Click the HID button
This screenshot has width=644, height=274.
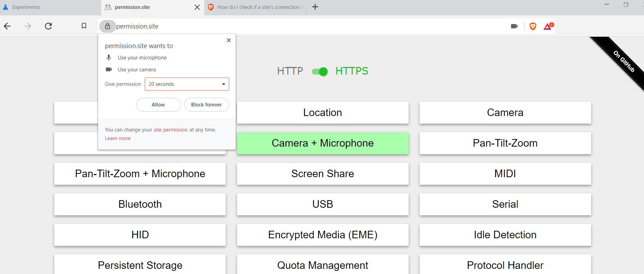(x=140, y=235)
